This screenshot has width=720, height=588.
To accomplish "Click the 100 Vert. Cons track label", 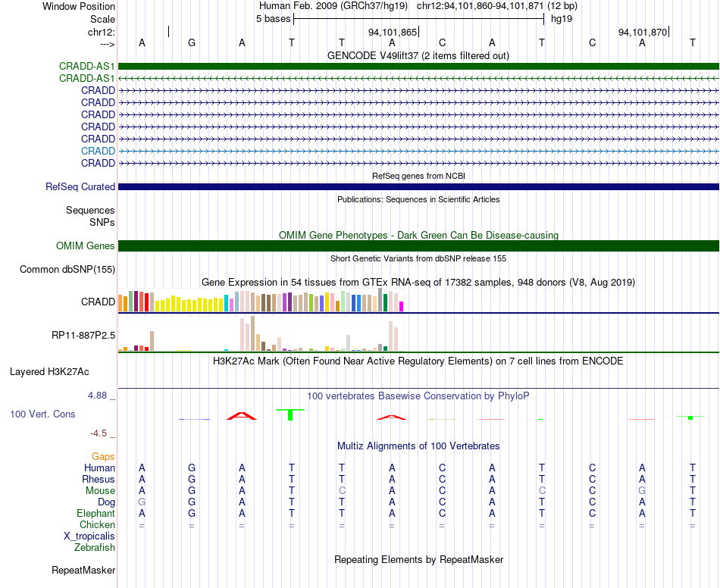I will pos(42,414).
